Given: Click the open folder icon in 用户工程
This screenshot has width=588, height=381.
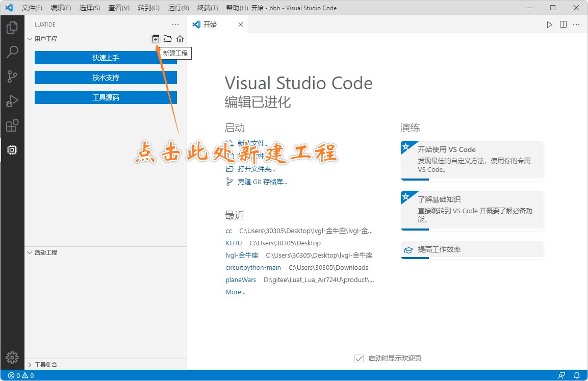Looking at the screenshot, I should click(x=168, y=39).
